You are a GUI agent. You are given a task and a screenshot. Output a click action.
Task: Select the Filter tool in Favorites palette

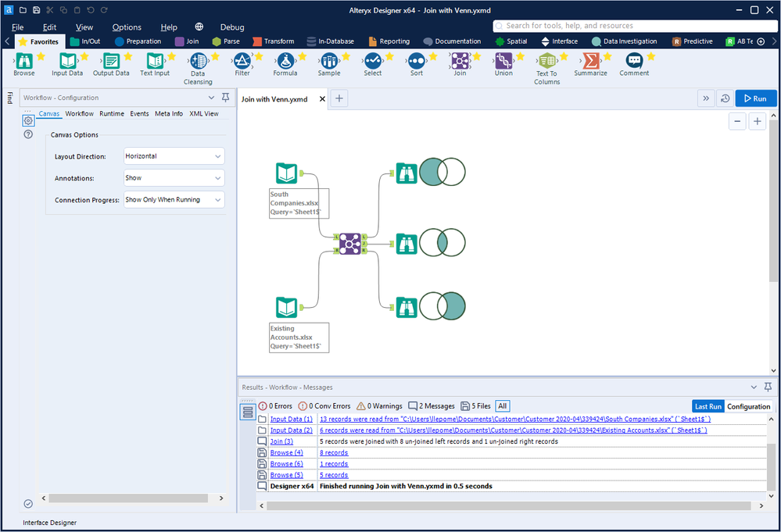click(x=242, y=61)
